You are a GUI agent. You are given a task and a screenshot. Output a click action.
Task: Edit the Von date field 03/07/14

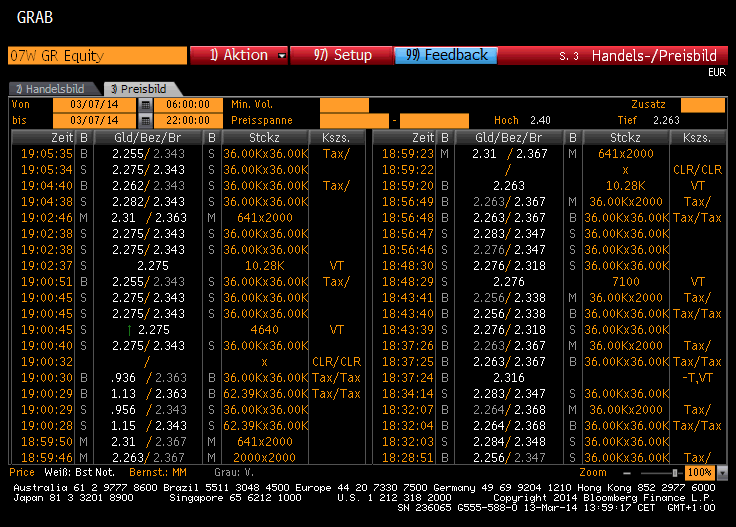point(94,105)
